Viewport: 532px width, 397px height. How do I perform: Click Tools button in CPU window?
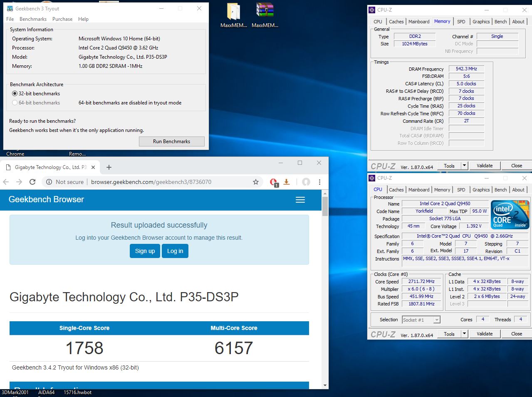449,334
